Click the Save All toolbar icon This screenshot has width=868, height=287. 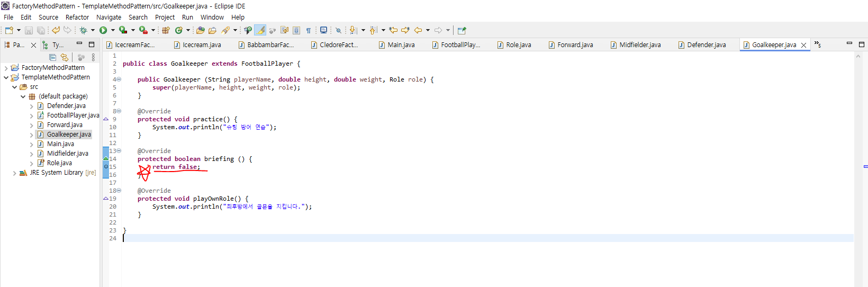[x=41, y=30]
